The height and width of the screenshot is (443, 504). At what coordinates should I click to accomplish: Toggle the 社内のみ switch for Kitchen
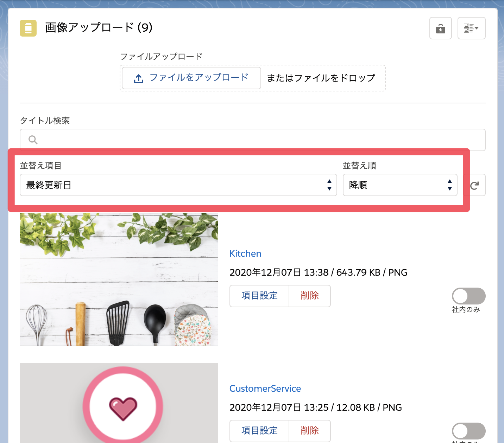pyautogui.click(x=469, y=296)
